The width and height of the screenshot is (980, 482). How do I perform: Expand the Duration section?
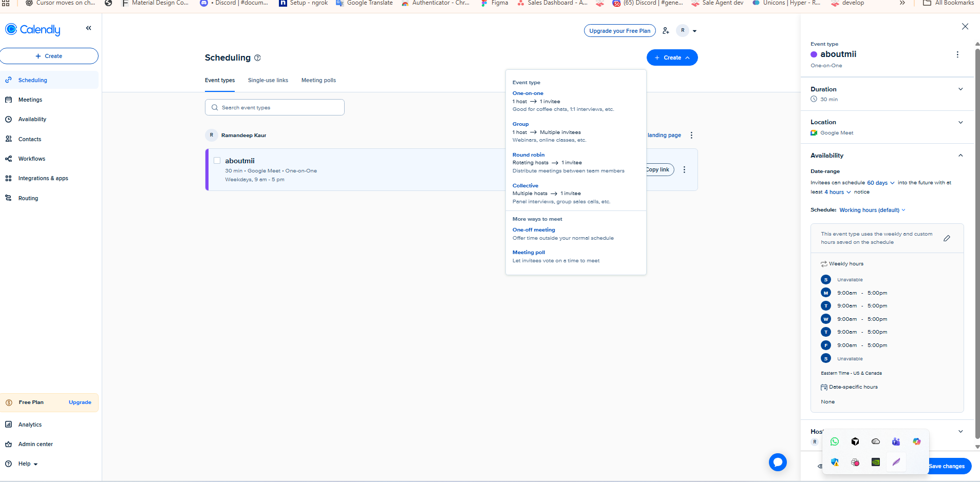click(960, 89)
